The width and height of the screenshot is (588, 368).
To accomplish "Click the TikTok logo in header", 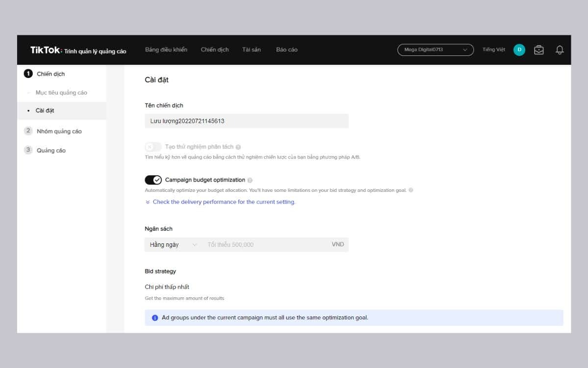I will click(46, 50).
